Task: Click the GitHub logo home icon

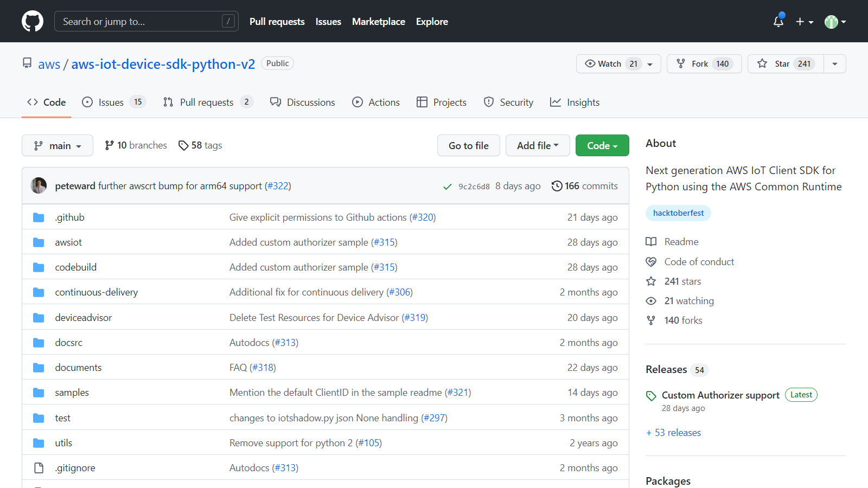Action: (x=33, y=21)
